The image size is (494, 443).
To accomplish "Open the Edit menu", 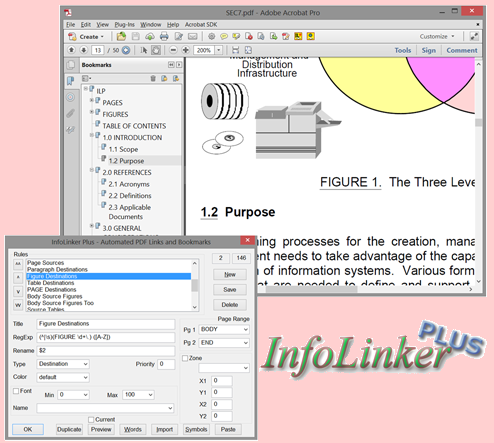I will coord(86,25).
